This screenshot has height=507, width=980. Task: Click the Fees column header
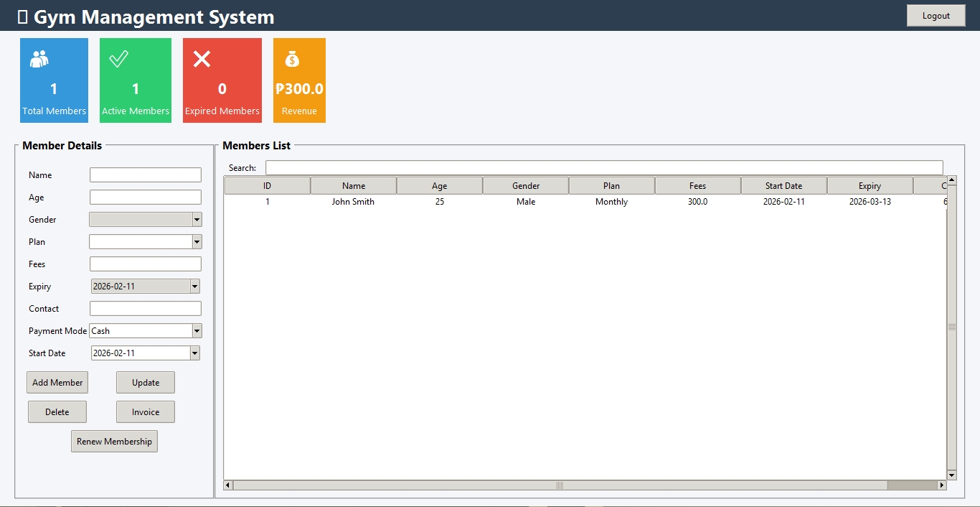click(x=697, y=186)
